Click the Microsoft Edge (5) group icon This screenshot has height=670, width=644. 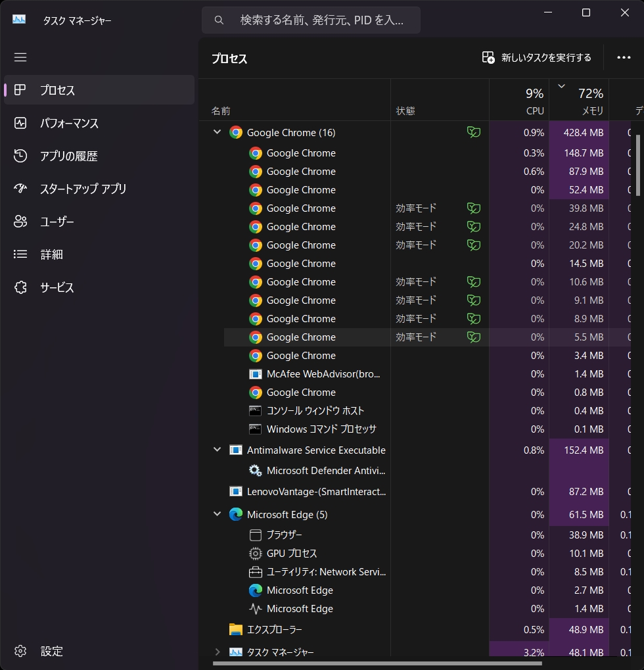[x=236, y=514]
